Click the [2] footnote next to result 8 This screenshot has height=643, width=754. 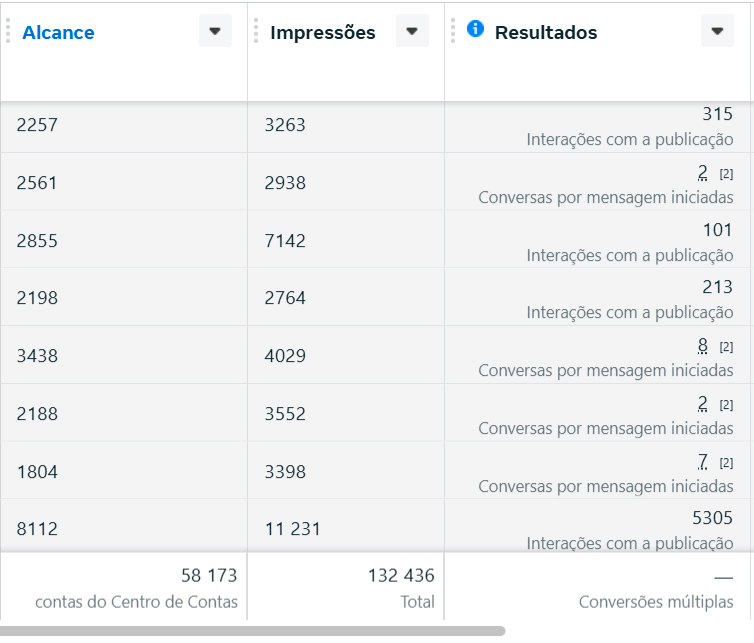(x=726, y=347)
